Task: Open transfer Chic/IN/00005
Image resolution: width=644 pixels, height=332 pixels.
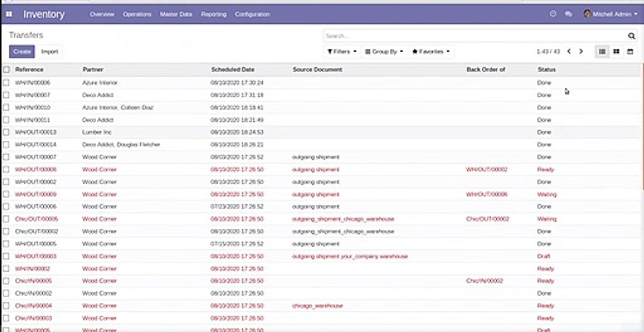Action: pyautogui.click(x=34, y=281)
